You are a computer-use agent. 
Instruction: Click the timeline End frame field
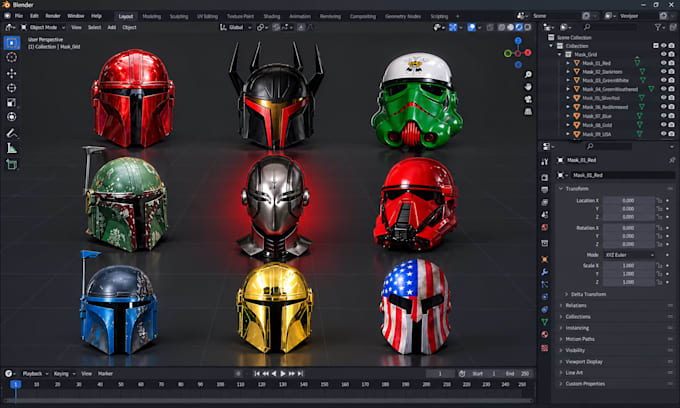517,374
